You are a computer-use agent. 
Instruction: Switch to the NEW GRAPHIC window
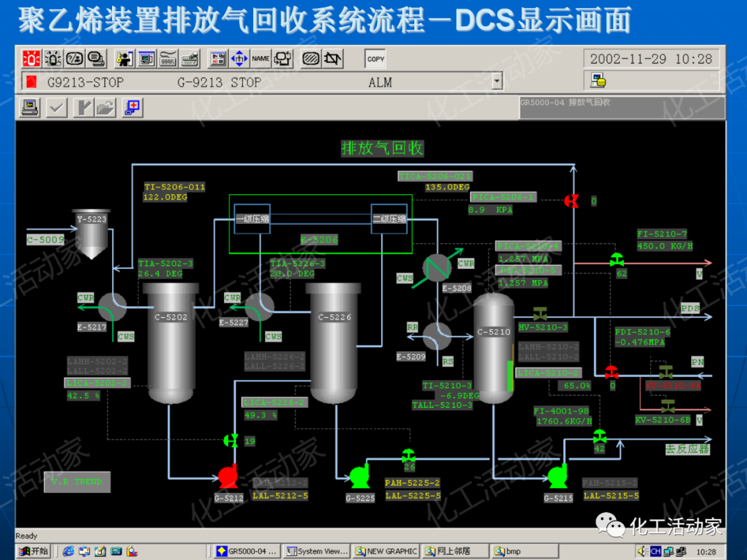click(x=385, y=552)
